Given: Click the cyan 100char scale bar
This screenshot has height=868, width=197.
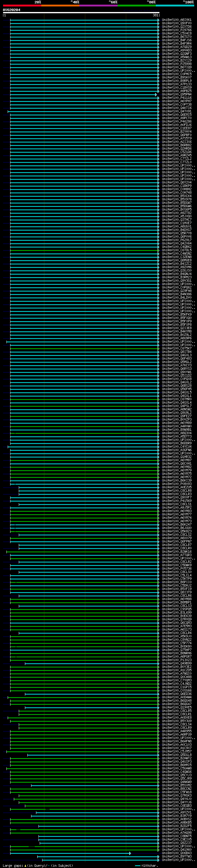Looking at the screenshot, I should [137, 866].
